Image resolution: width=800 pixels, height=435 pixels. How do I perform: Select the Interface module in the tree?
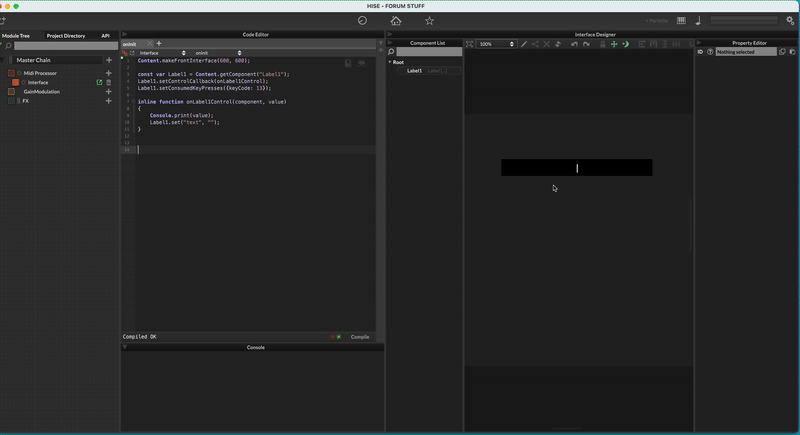point(38,83)
